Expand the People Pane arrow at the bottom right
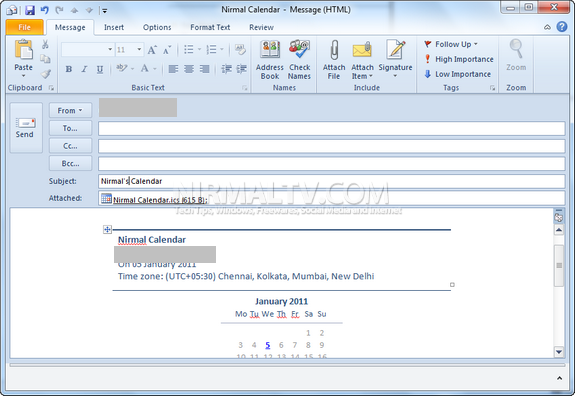The height and width of the screenshot is (396, 575). (560, 378)
